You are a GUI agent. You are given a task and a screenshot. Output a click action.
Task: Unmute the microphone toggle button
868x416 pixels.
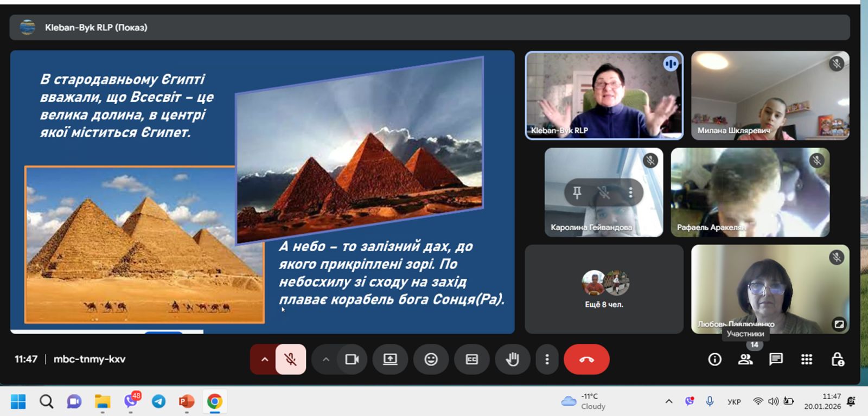click(x=291, y=359)
